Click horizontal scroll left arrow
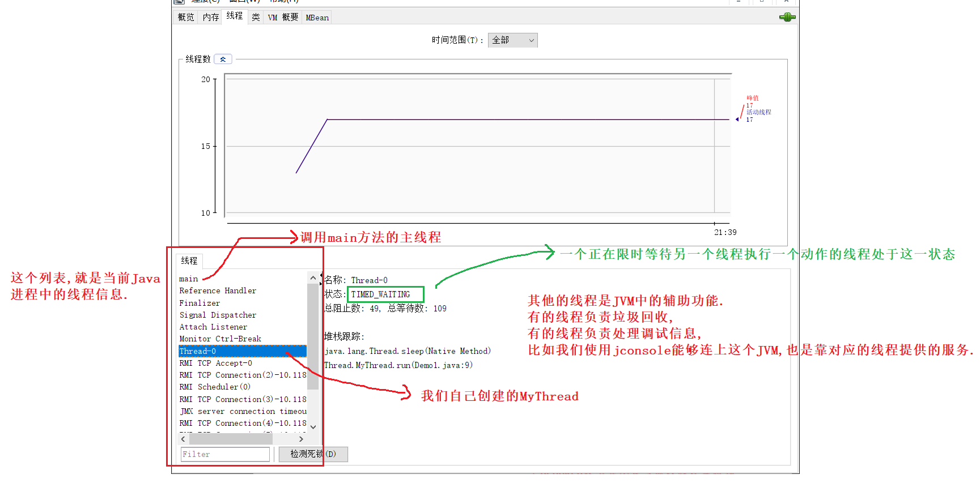980x483 pixels. click(x=183, y=439)
